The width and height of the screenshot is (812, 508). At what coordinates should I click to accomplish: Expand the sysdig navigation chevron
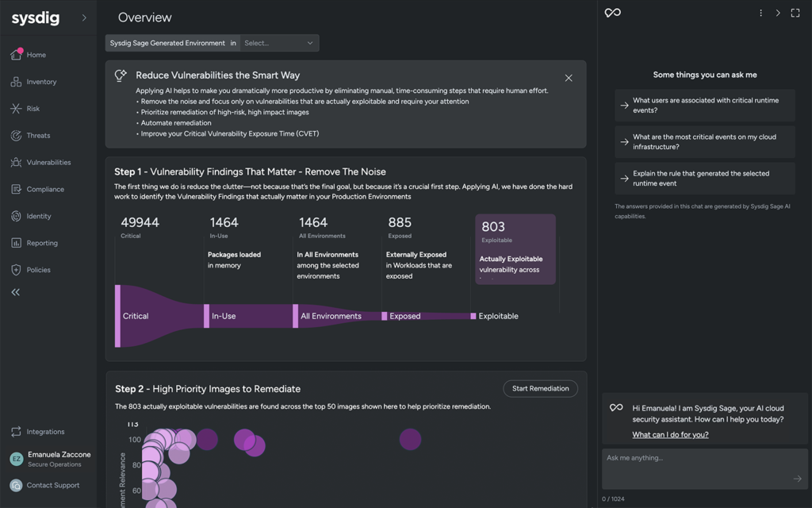pyautogui.click(x=84, y=17)
